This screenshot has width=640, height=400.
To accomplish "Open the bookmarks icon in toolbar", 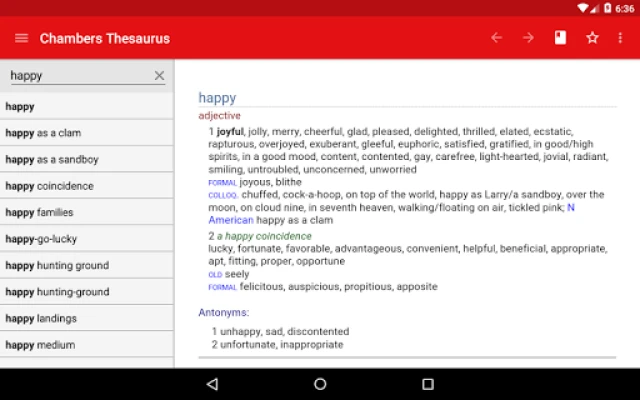I will (560, 38).
